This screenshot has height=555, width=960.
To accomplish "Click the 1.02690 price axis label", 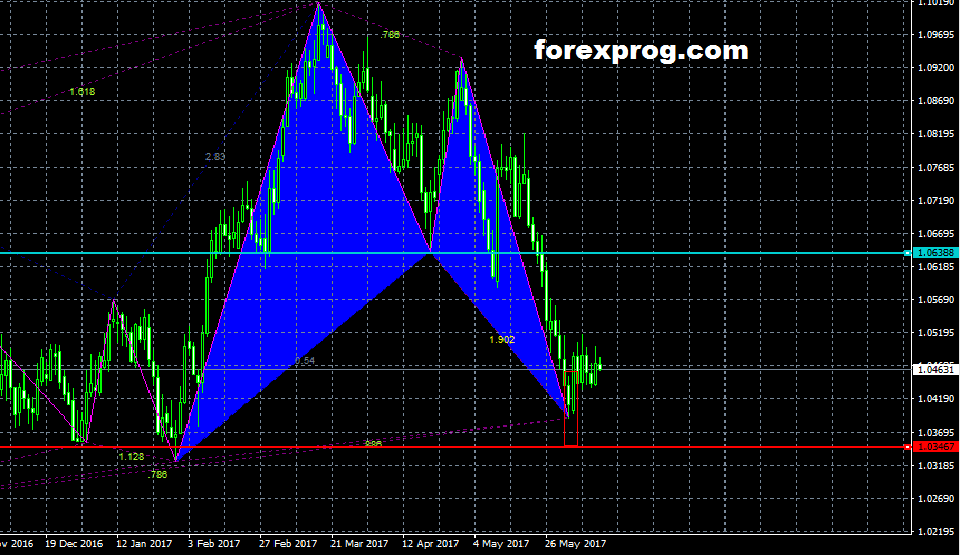I will (936, 498).
